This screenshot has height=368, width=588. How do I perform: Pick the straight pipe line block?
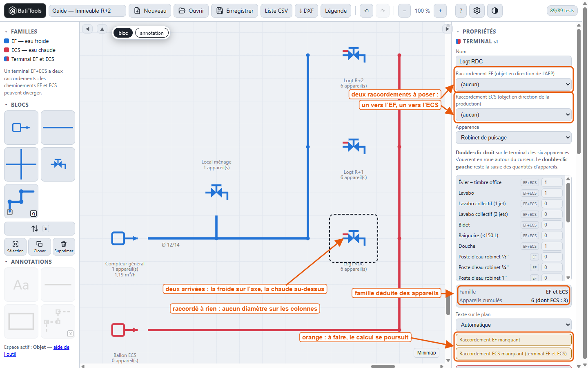point(58,128)
